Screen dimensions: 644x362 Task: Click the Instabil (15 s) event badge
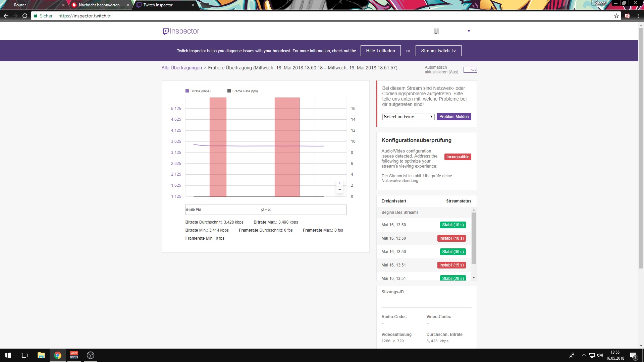451,265
